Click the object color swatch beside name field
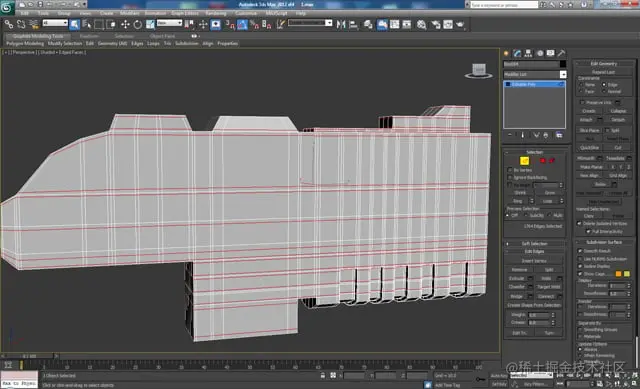Viewport: 640px width, 389px height. [x=563, y=64]
